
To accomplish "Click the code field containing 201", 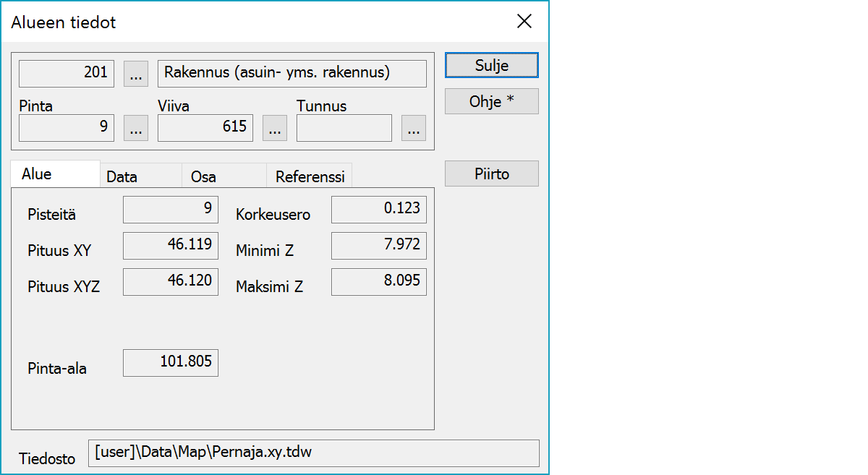I will pyautogui.click(x=67, y=74).
